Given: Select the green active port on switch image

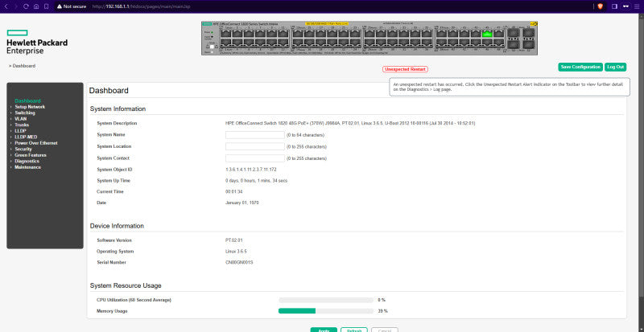Looking at the screenshot, I should 487,35.
